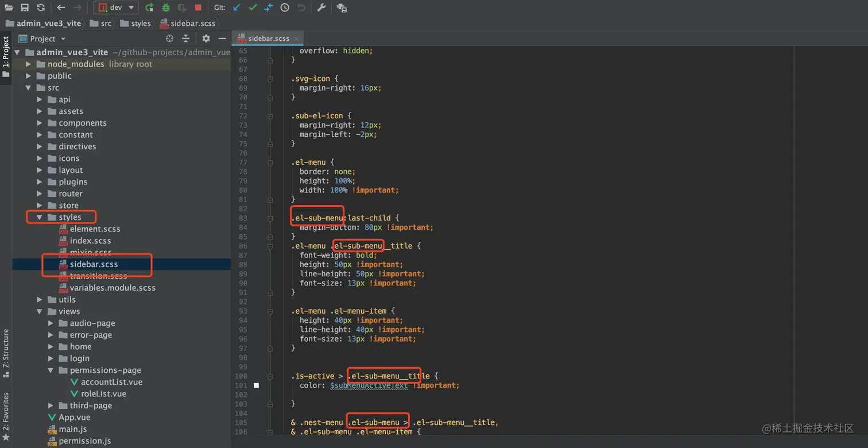The height and width of the screenshot is (448, 868).
Task: Show Git history with the clock icon
Action: 285,7
